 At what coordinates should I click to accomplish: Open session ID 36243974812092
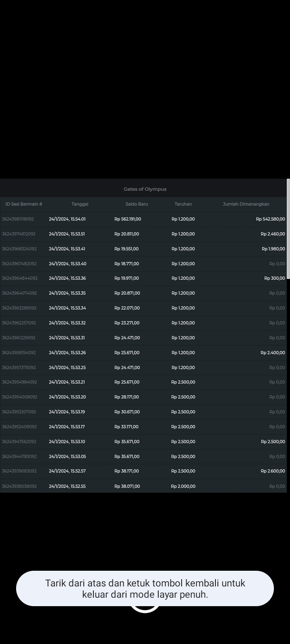pyautogui.click(x=19, y=234)
